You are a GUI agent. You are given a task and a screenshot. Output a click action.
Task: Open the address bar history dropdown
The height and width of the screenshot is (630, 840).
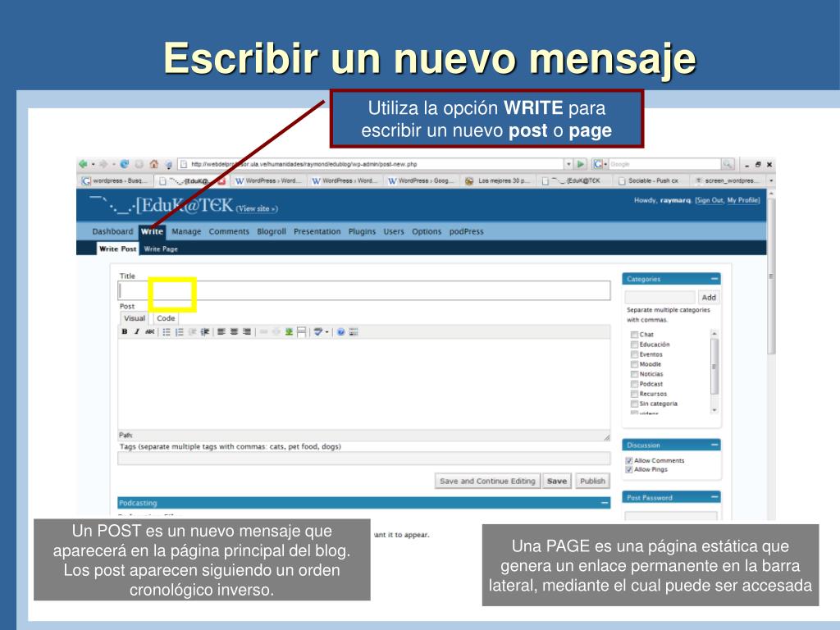coord(568,164)
